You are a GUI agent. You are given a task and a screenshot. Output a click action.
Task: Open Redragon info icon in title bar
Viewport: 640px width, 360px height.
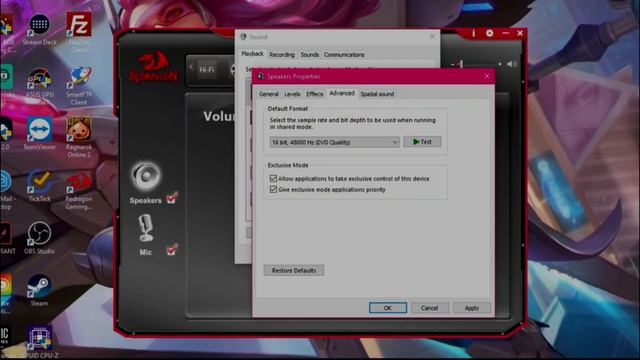[473, 33]
